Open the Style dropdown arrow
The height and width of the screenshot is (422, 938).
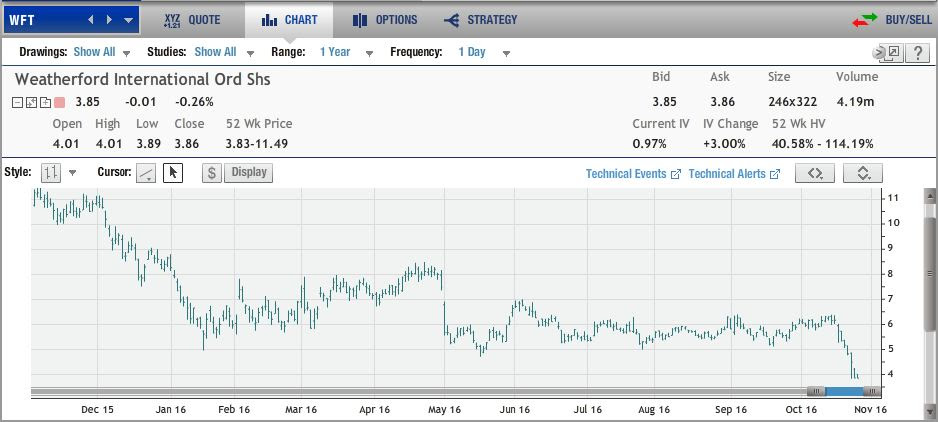(73, 174)
